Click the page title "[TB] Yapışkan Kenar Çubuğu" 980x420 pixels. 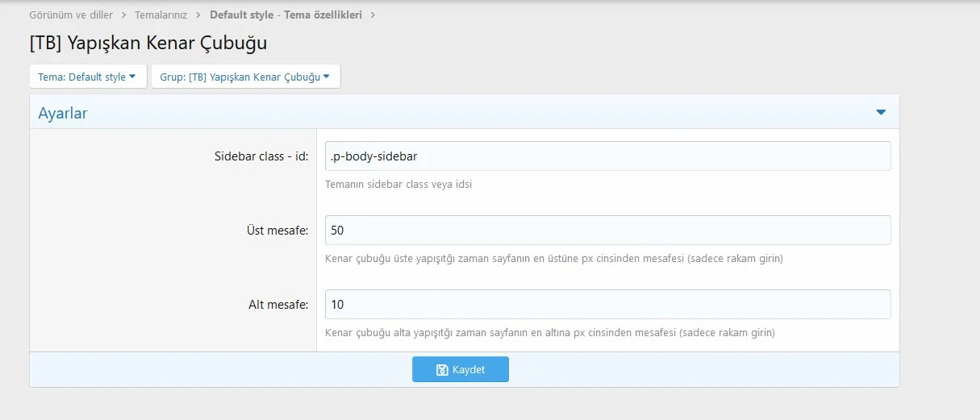click(148, 43)
